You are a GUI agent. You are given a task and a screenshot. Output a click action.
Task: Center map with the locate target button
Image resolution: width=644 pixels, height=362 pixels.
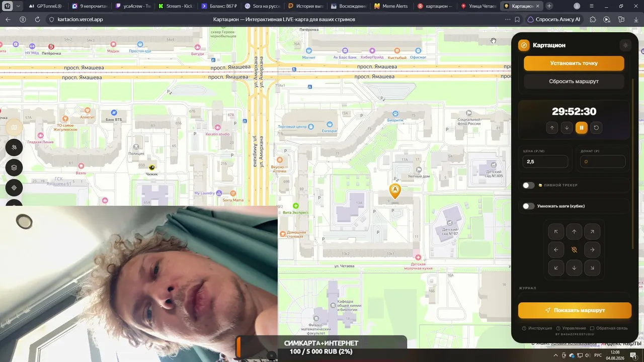coord(14,188)
